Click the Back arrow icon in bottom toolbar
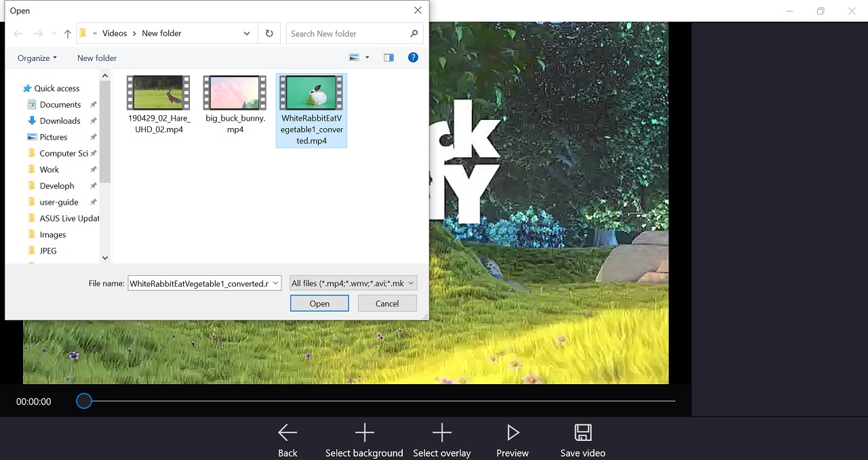Image resolution: width=868 pixels, height=460 pixels. click(x=288, y=433)
